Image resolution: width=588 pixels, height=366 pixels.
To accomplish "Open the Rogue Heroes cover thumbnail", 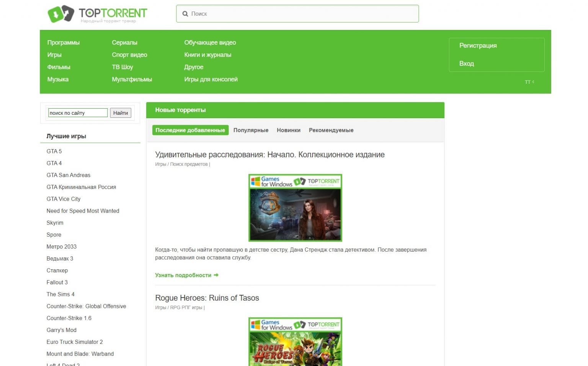I will pos(295,342).
